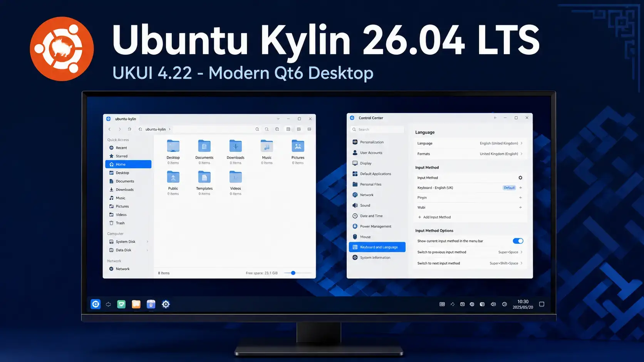Select Power Management in Control Center

pyautogui.click(x=377, y=226)
